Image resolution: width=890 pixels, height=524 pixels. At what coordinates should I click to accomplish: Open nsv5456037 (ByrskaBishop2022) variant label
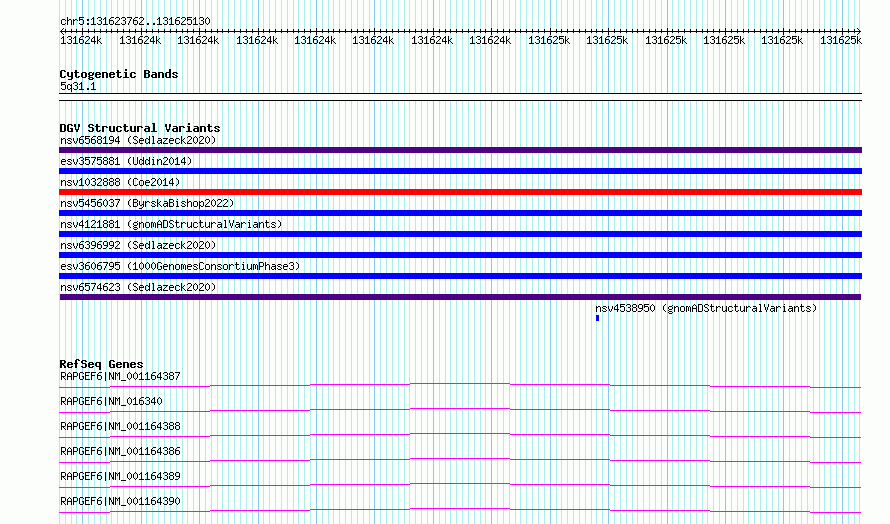point(147,203)
